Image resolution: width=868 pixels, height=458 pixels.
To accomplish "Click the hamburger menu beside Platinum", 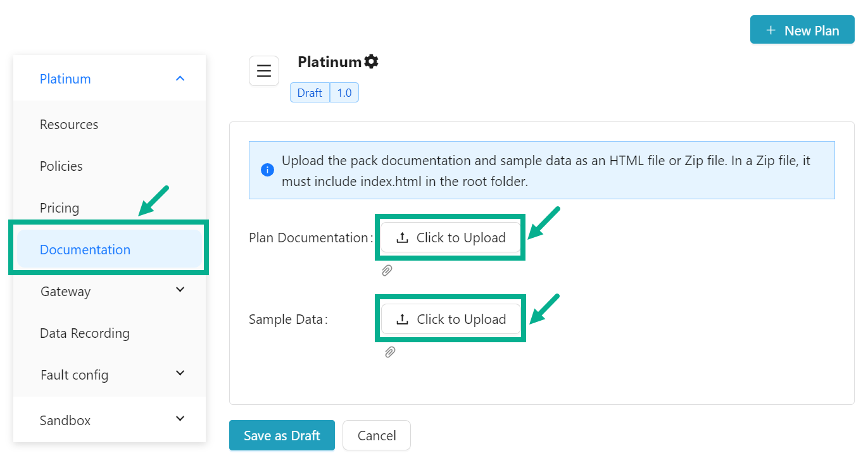I will click(x=264, y=71).
